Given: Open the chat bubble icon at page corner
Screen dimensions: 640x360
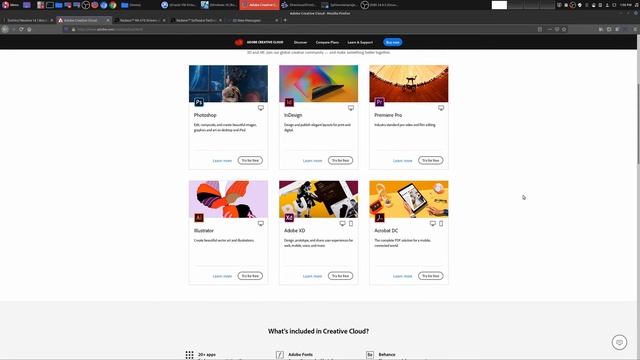Looking at the screenshot, I should click(x=619, y=342).
